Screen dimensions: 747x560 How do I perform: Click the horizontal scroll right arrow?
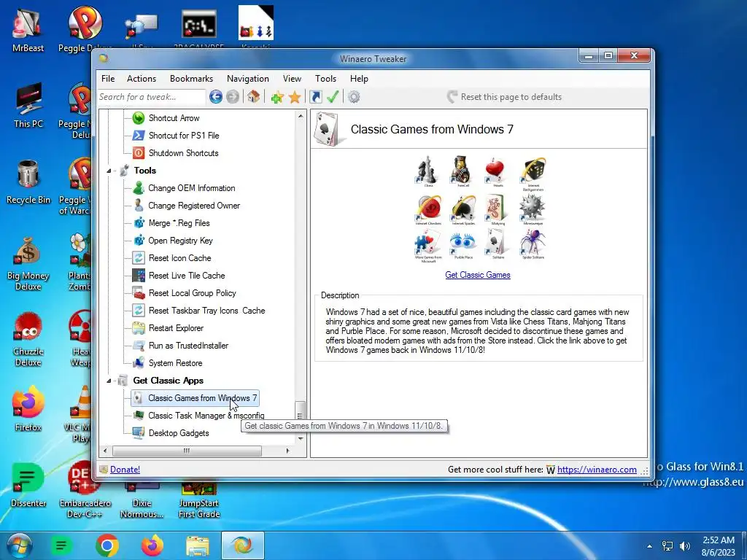pyautogui.click(x=287, y=451)
